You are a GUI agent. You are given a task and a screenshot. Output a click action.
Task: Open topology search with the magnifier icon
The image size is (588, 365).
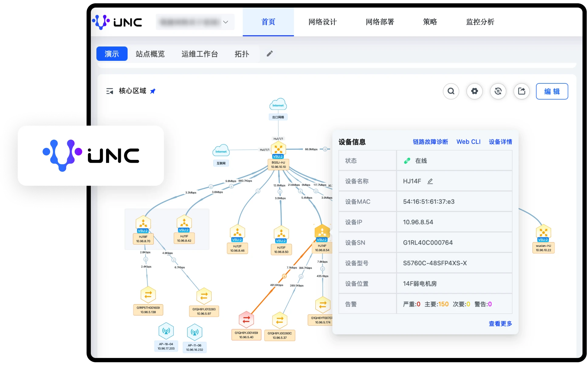pos(451,91)
